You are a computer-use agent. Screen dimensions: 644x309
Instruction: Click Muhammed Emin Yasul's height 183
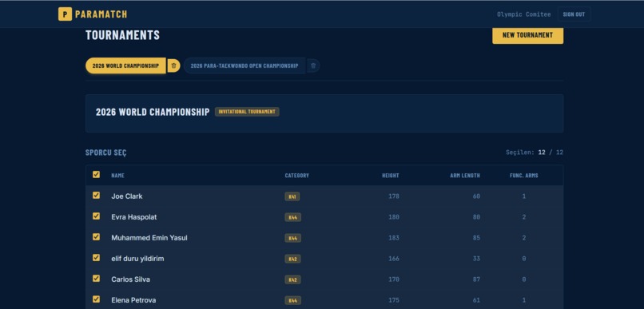tap(394, 238)
